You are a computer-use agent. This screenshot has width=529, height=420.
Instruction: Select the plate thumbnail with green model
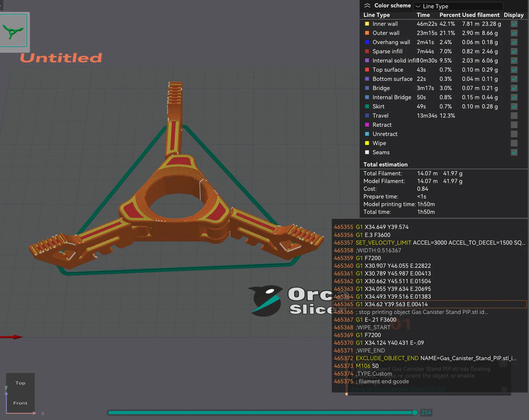click(13, 31)
